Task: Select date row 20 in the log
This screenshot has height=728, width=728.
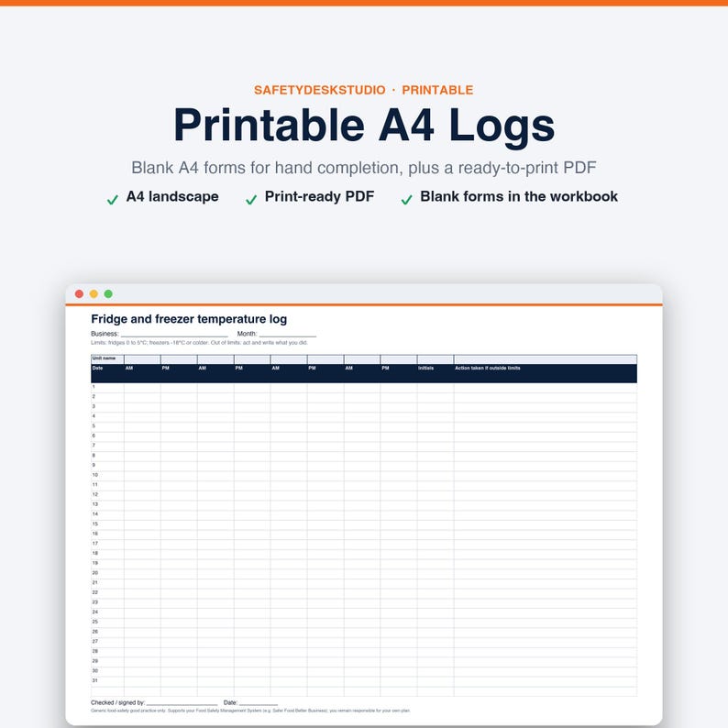Action: pos(364,573)
